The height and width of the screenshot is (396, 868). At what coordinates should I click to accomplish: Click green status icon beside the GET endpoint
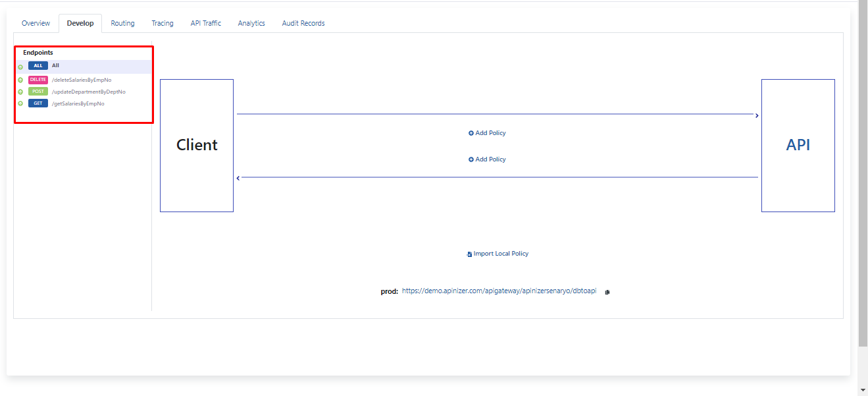point(20,103)
